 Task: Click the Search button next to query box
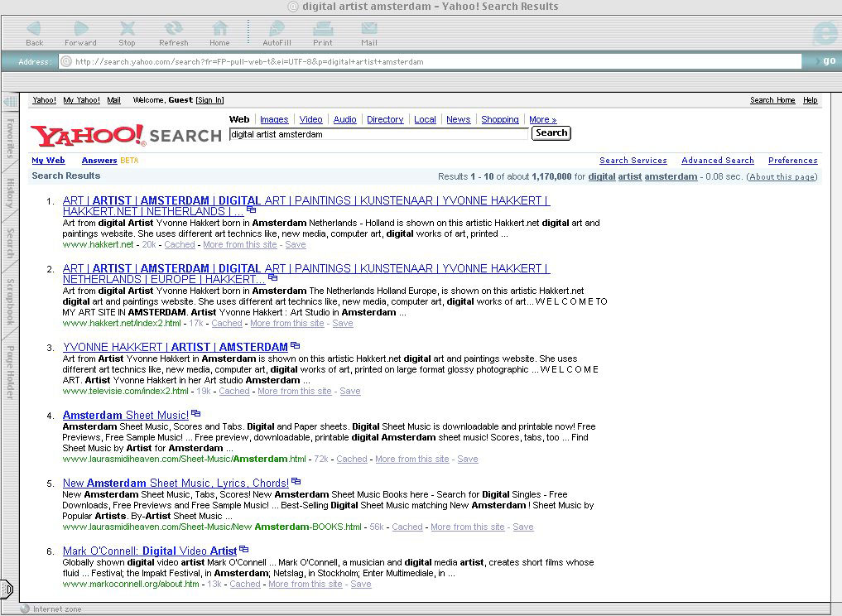point(551,133)
